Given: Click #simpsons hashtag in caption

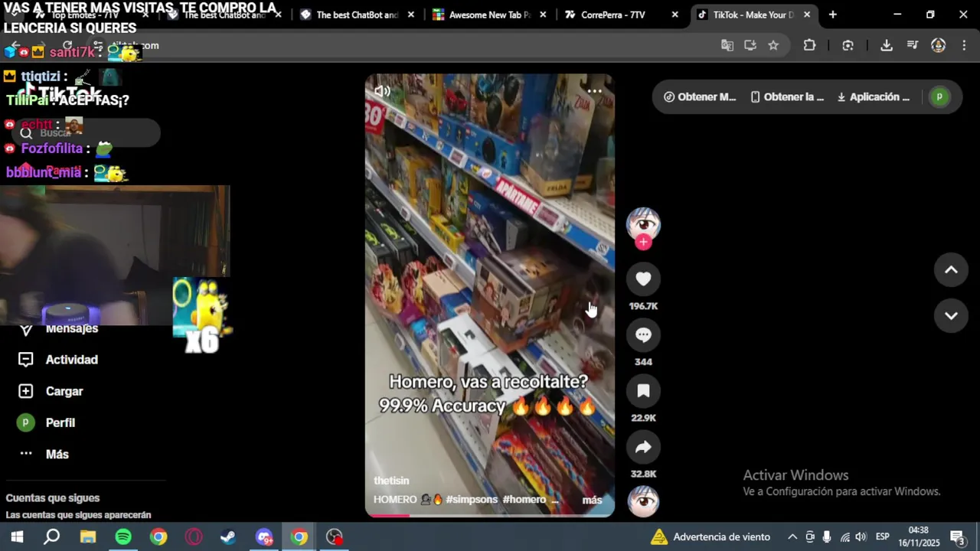Looking at the screenshot, I should pos(472,500).
